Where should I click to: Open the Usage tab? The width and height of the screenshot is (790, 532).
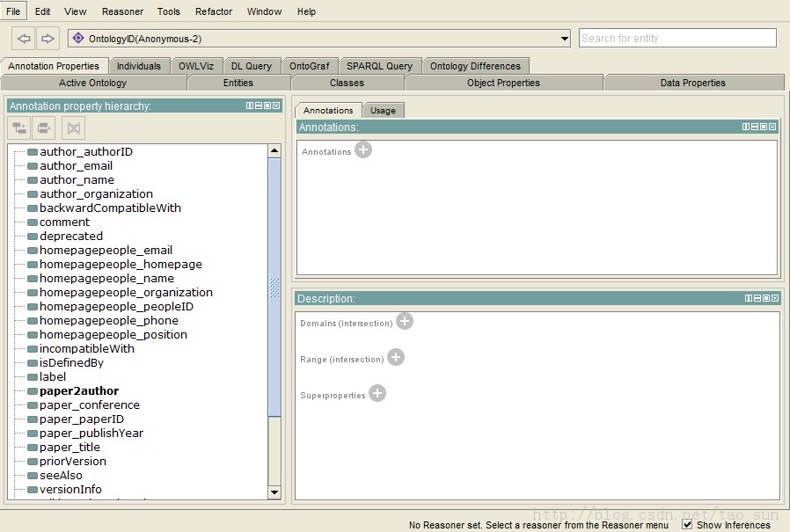coord(383,110)
